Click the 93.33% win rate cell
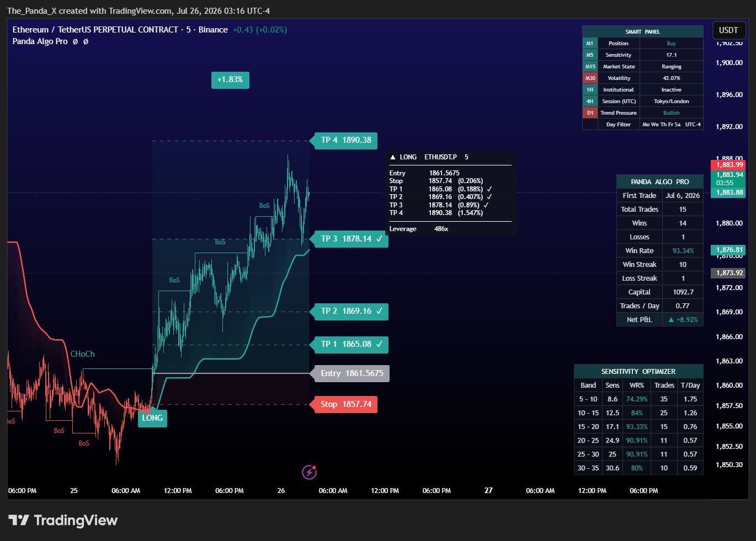This screenshot has height=541, width=756. point(637,426)
